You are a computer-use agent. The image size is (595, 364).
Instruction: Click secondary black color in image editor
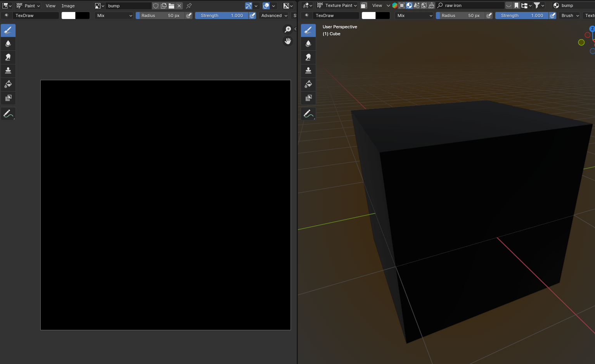coord(83,16)
